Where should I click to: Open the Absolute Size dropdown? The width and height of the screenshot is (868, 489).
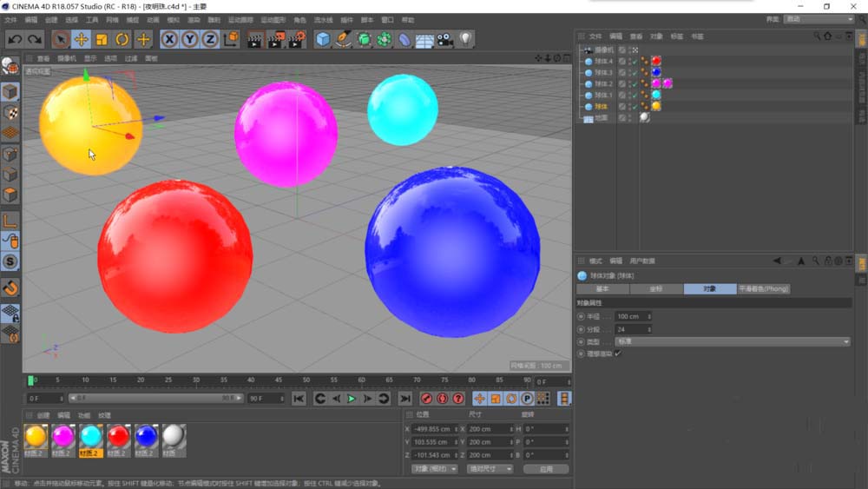coord(490,468)
